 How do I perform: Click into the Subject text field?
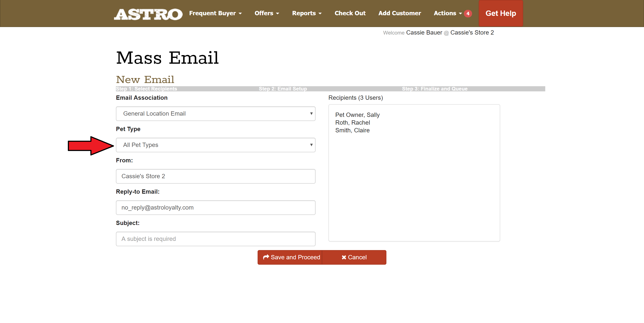tap(215, 239)
